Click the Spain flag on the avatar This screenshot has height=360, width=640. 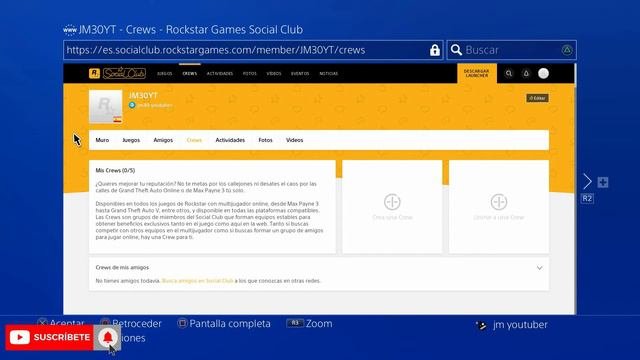(118, 120)
